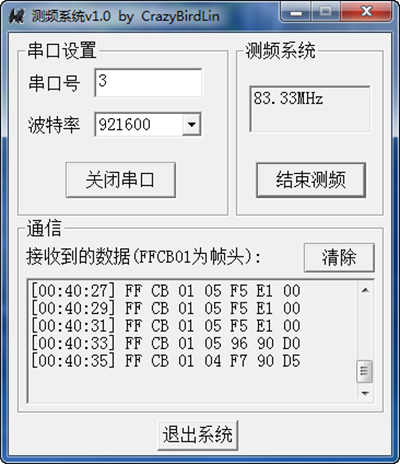Clear received data with 清除 button

[x=339, y=257]
